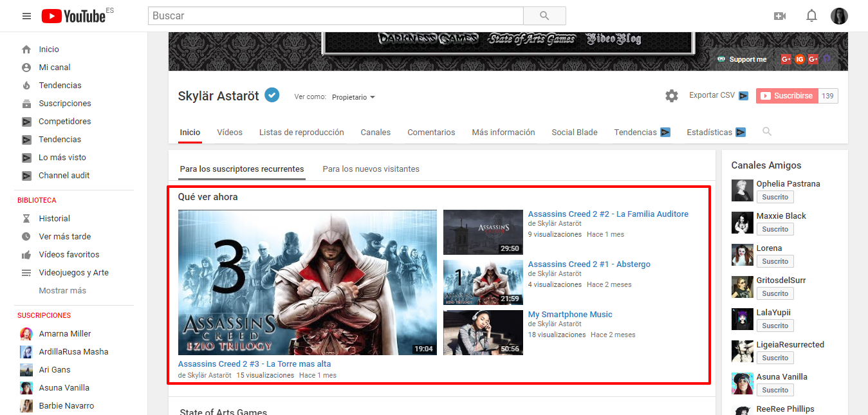Screen dimensions: 868x415
Task: Toggle Suscrito button for Ophelia Pastrana
Action: pyautogui.click(x=775, y=197)
